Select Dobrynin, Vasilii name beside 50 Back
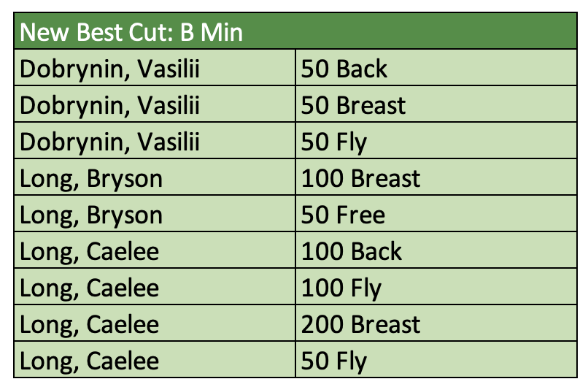 click(109, 69)
